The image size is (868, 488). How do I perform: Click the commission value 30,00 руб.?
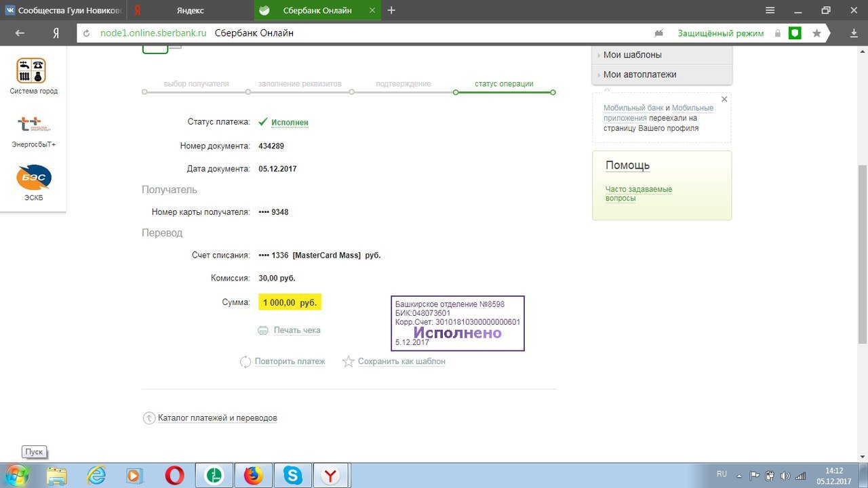pos(277,278)
